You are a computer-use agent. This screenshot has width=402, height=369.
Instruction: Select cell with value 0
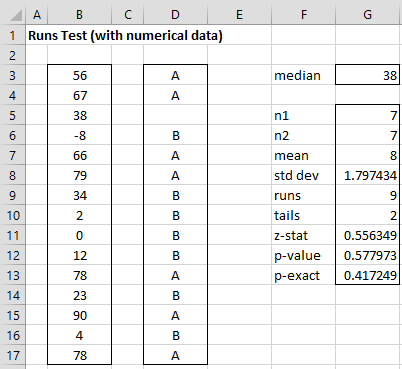point(80,235)
